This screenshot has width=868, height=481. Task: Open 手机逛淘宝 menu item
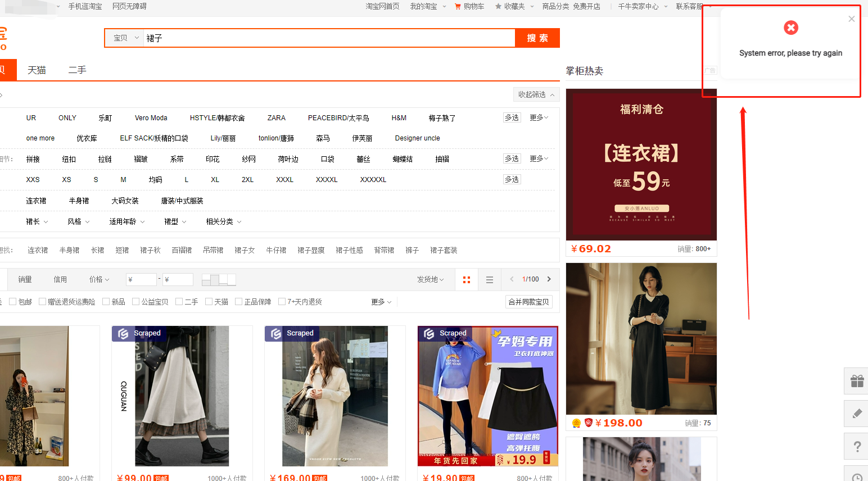[85, 6]
